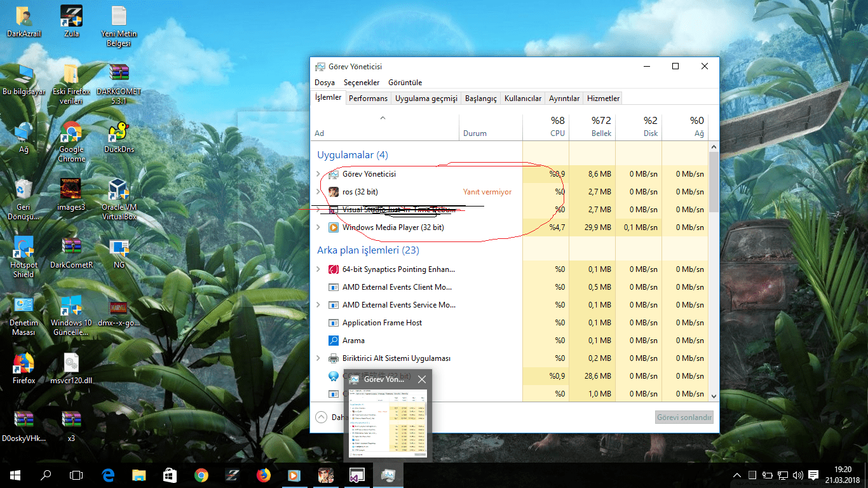Click the process list scroll-down arrow
This screenshot has height=488, width=868.
point(714,396)
